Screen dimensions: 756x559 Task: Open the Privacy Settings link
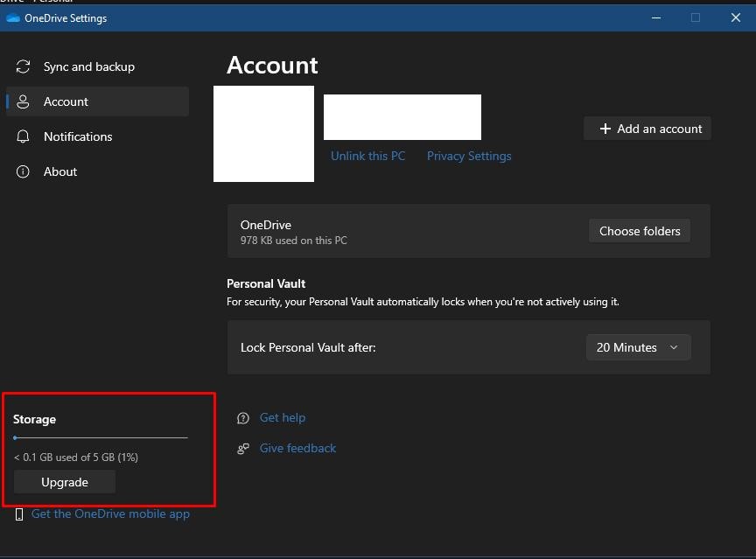tap(469, 156)
